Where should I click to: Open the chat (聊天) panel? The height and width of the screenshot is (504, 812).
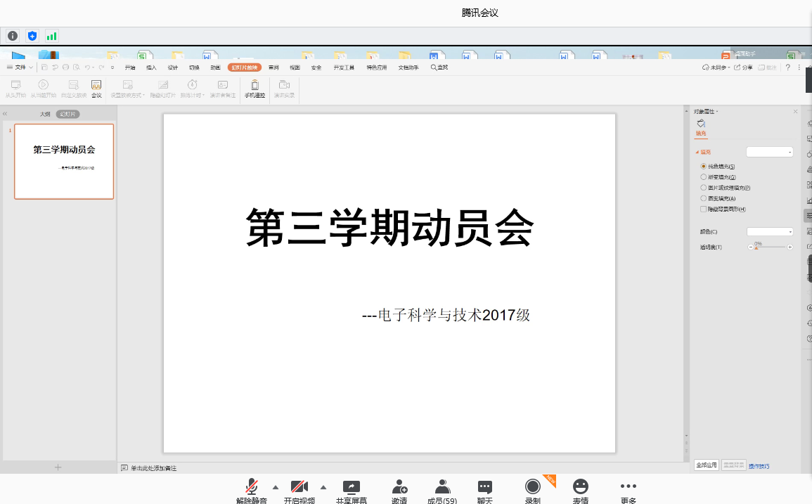[484, 487]
